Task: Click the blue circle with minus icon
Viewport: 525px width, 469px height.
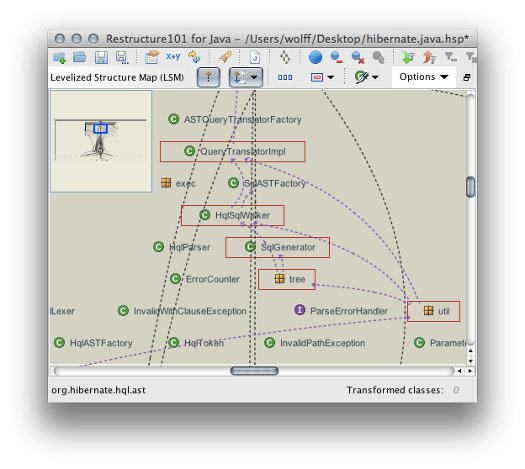Action: coord(336,58)
